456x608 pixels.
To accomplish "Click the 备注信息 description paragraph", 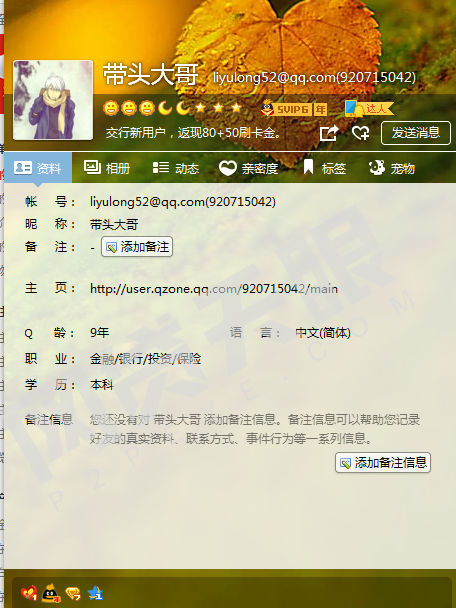I will pyautogui.click(x=255, y=429).
